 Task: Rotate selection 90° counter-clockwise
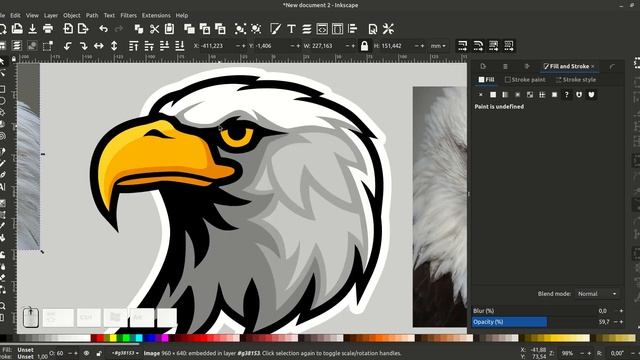[68, 46]
